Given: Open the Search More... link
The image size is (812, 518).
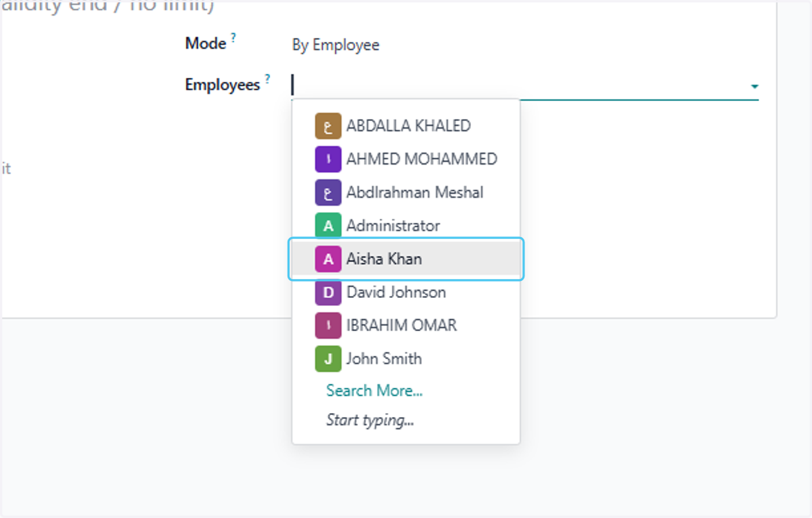Looking at the screenshot, I should [374, 391].
